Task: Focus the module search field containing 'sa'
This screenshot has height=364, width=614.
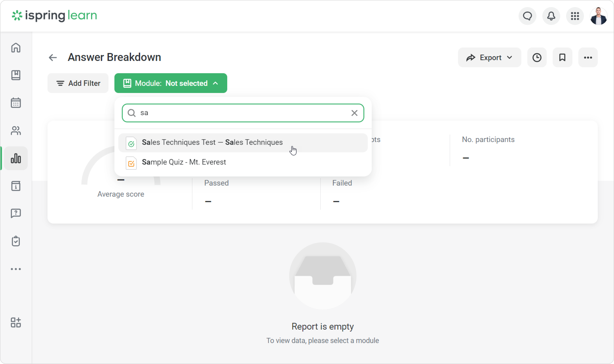Action: tap(243, 113)
